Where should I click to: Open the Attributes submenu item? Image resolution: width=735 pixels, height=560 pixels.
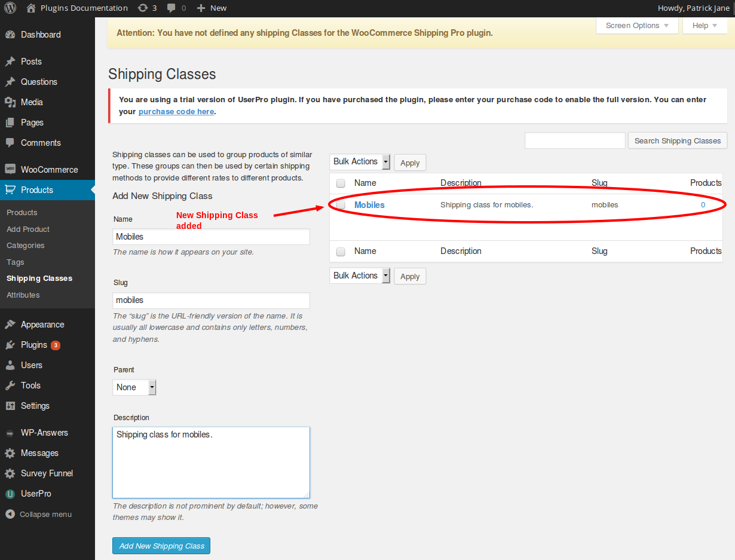[23, 295]
